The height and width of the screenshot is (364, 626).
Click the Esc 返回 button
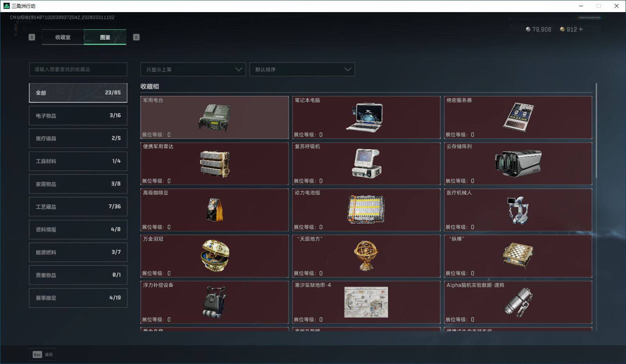coord(42,354)
